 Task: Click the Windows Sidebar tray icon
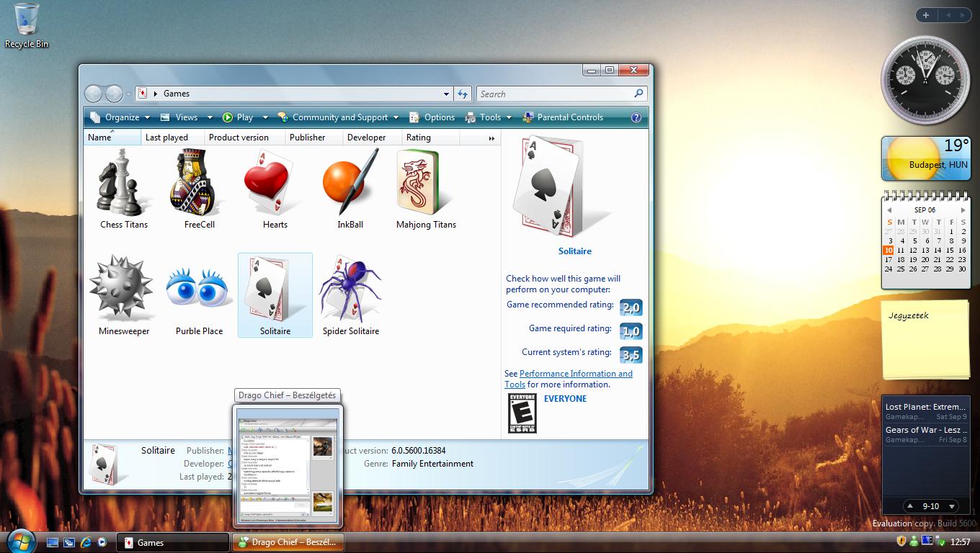[x=927, y=541]
